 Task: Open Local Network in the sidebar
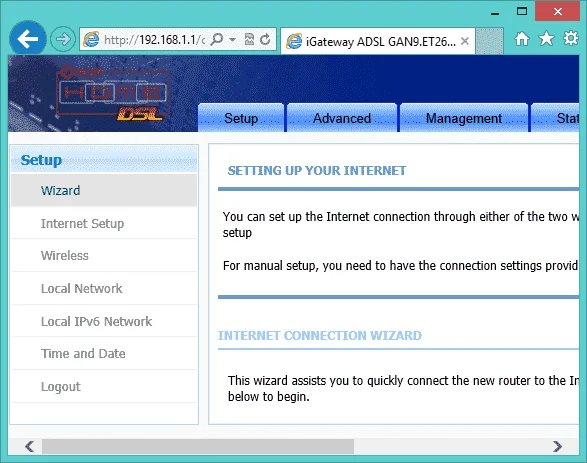coord(104,289)
